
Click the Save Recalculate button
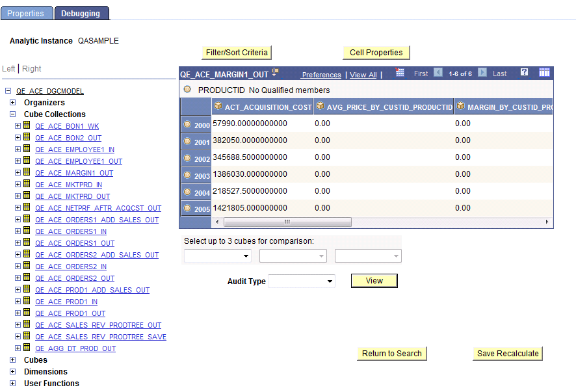pyautogui.click(x=507, y=354)
